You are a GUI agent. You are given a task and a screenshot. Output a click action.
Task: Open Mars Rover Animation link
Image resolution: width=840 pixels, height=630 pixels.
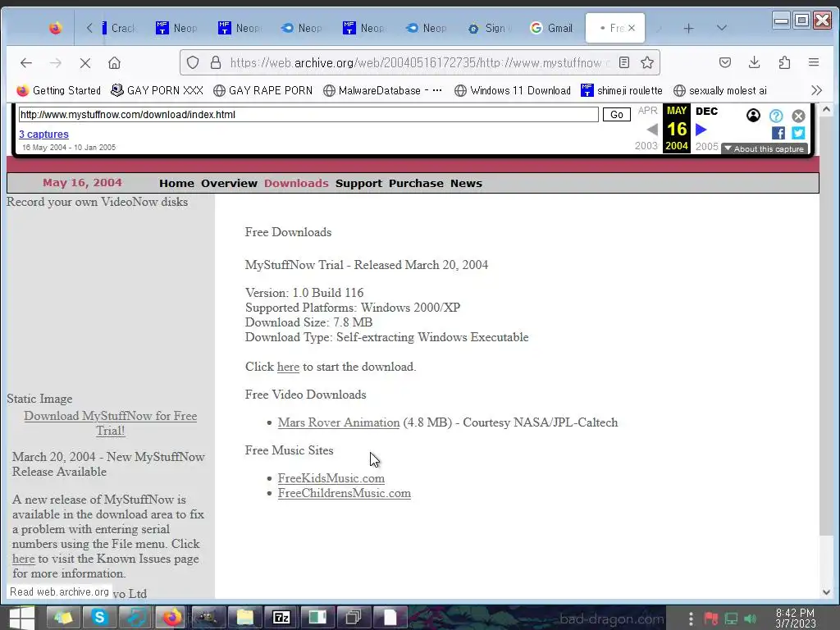(339, 422)
